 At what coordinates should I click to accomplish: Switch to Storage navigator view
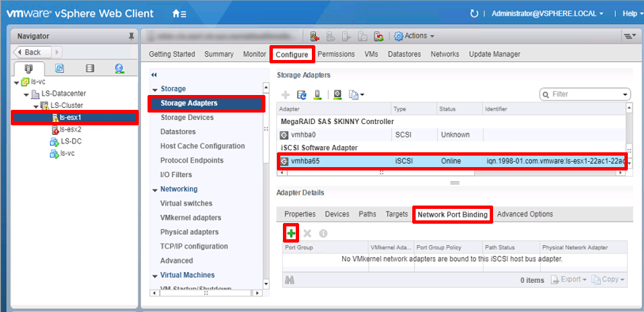90,68
